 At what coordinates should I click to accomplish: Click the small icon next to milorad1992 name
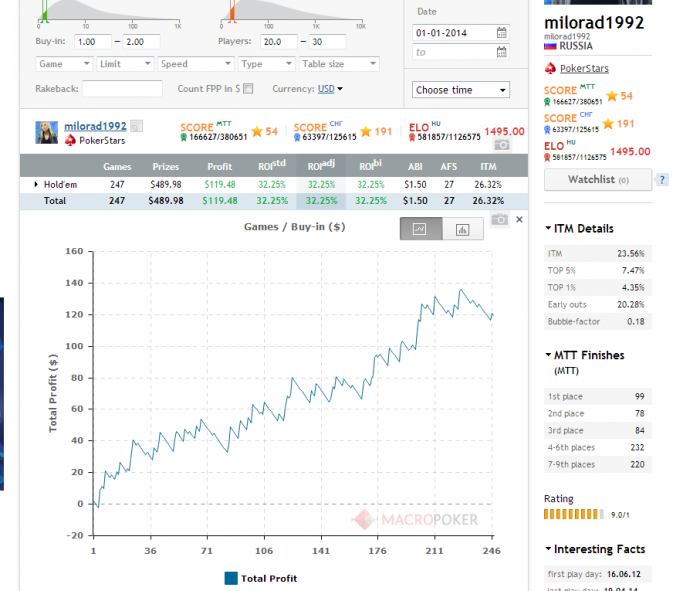[x=137, y=126]
